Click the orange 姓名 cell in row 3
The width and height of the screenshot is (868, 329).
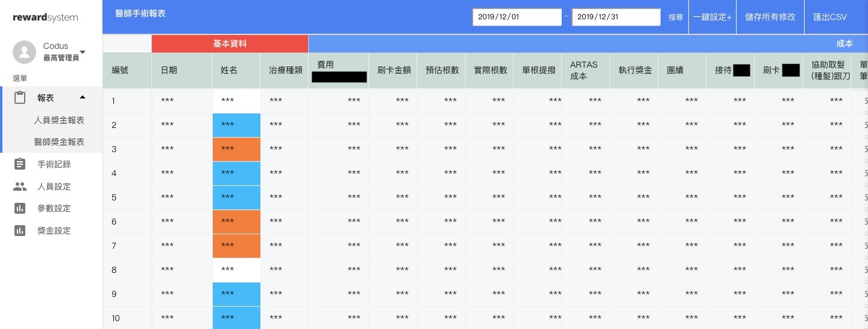[x=236, y=149]
